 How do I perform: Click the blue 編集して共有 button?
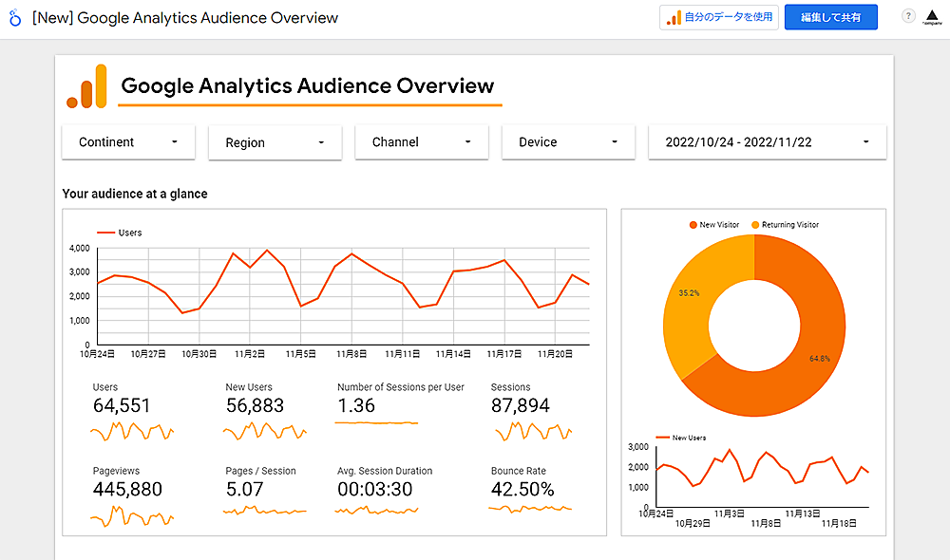[x=830, y=18]
